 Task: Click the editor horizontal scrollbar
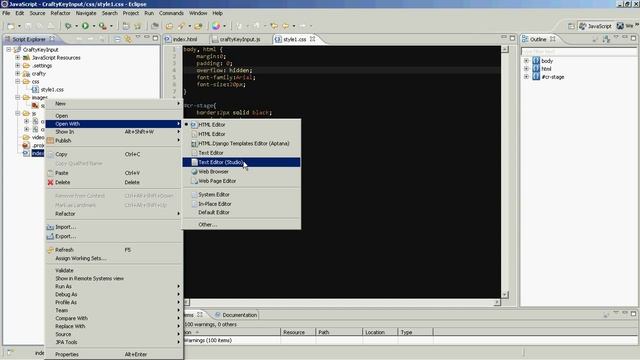342,302
